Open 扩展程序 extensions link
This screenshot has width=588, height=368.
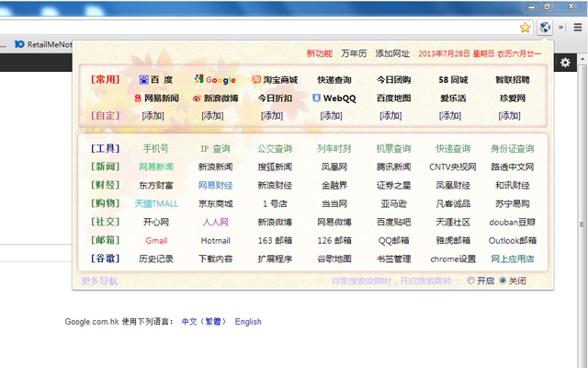click(275, 259)
